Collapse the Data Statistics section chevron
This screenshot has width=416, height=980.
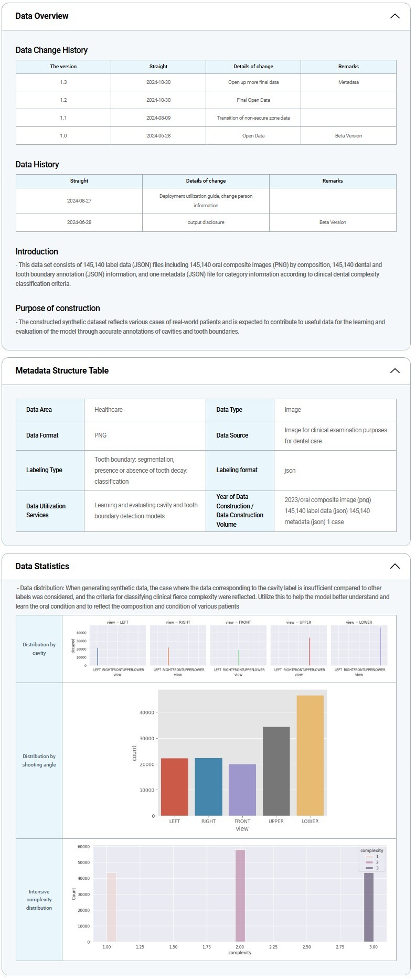(x=394, y=567)
